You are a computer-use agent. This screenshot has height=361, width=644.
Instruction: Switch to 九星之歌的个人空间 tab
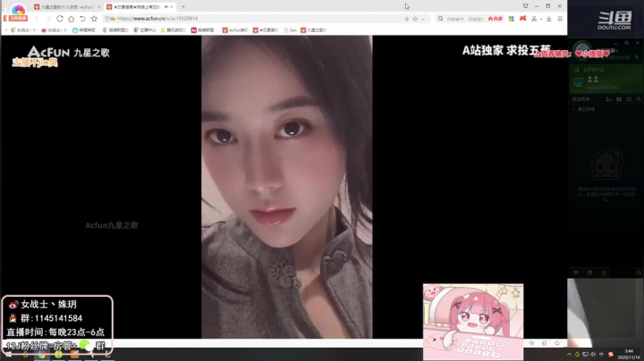click(x=65, y=7)
